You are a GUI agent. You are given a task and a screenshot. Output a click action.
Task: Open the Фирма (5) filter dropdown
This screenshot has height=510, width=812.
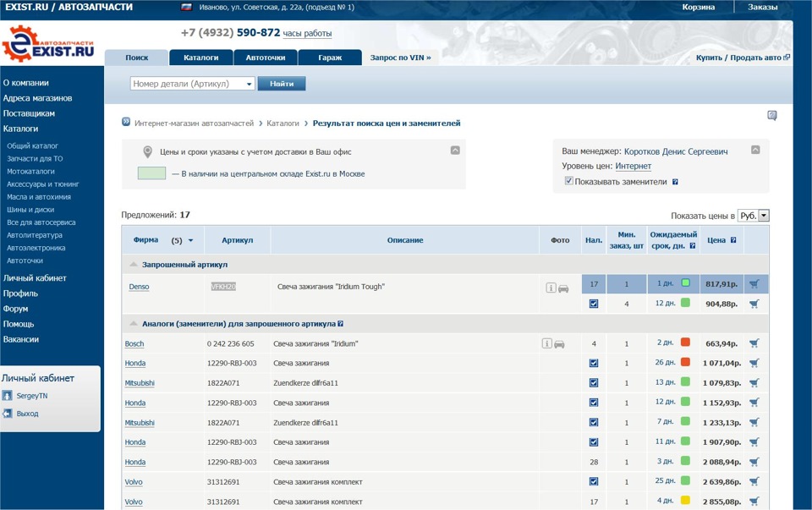(x=190, y=240)
